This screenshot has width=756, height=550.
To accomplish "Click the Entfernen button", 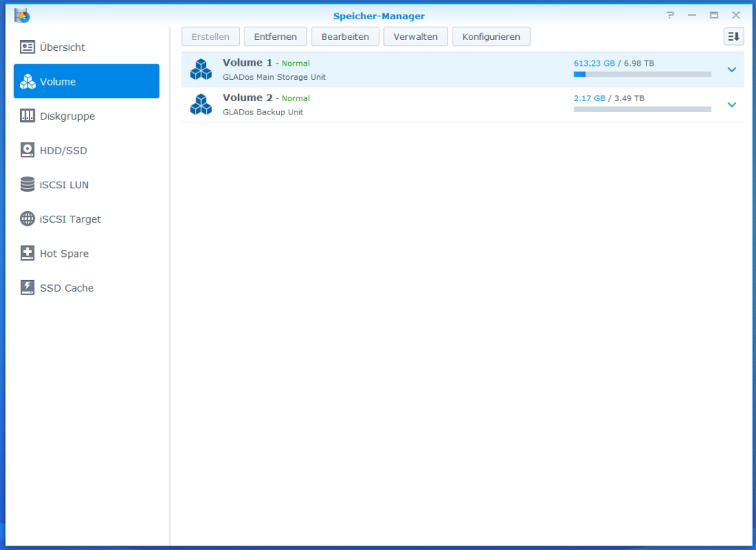I will (x=275, y=36).
